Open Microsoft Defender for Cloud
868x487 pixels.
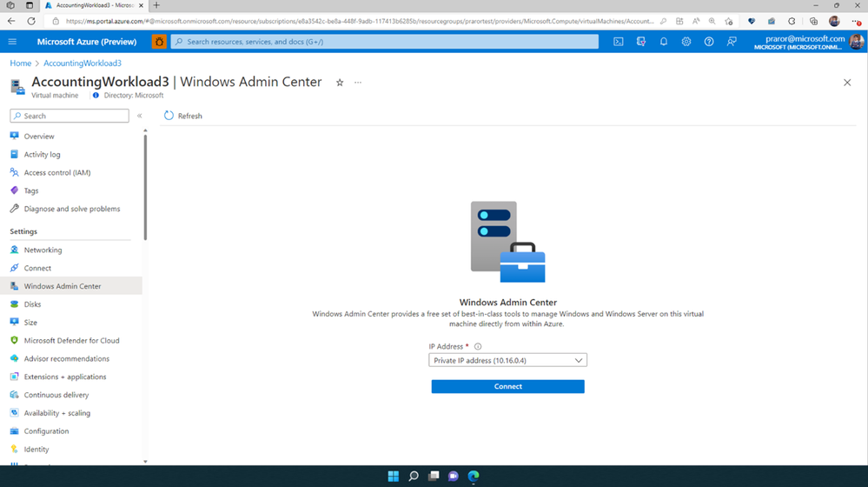click(x=71, y=340)
